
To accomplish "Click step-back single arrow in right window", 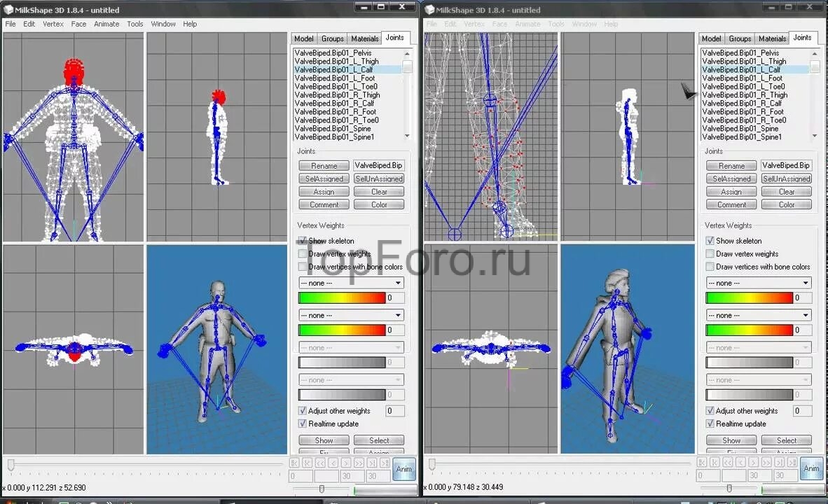I will coord(740,463).
